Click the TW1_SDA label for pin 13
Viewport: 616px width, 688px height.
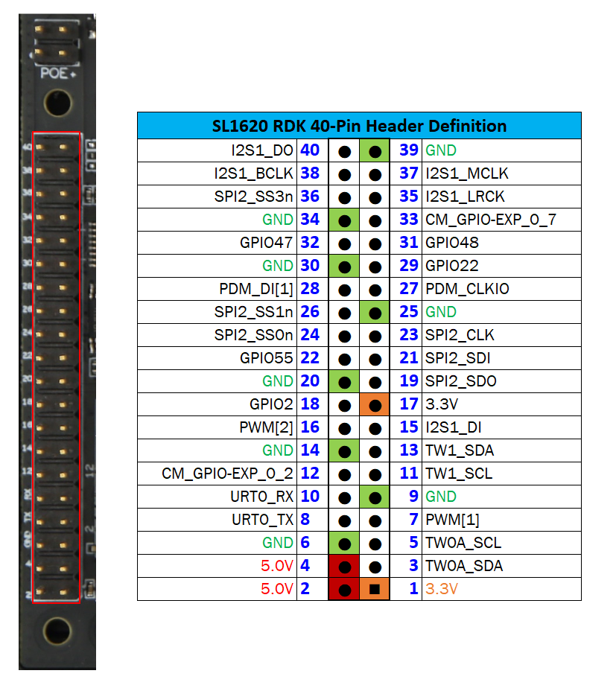click(459, 450)
